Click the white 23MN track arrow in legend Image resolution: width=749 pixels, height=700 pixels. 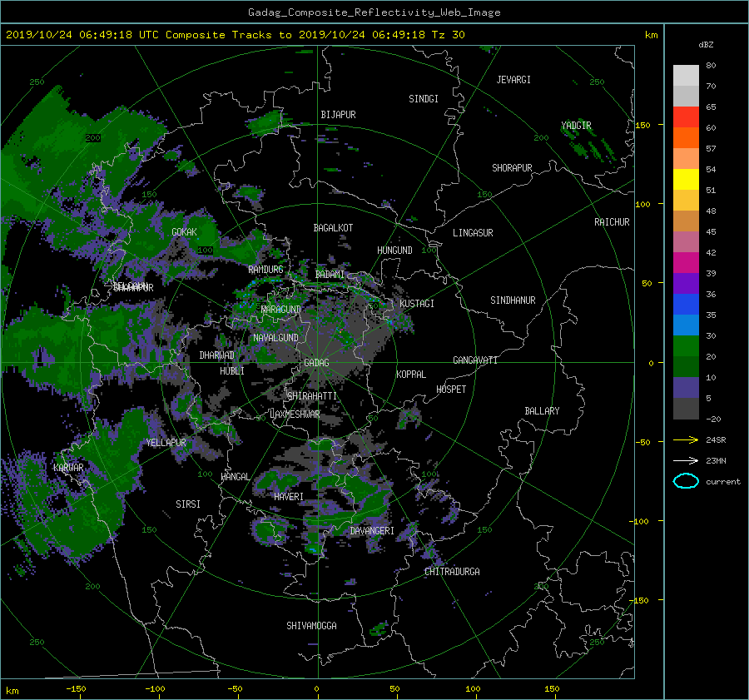point(686,460)
